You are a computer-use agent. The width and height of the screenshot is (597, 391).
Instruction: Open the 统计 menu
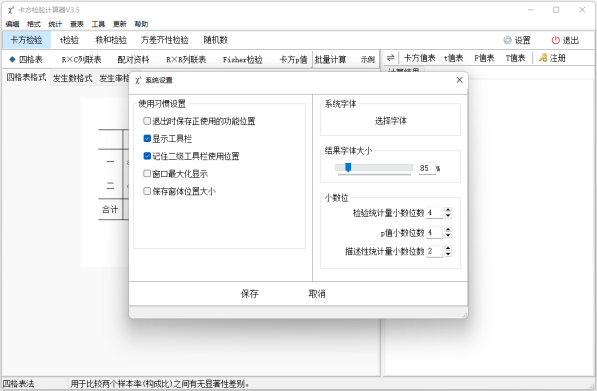coord(55,24)
